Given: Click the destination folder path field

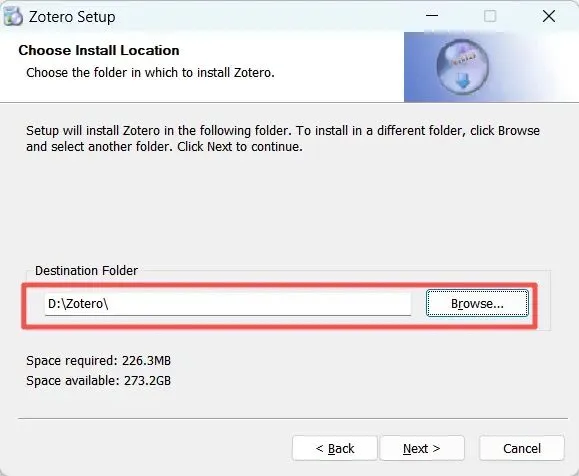Looking at the screenshot, I should pyautogui.click(x=227, y=304).
